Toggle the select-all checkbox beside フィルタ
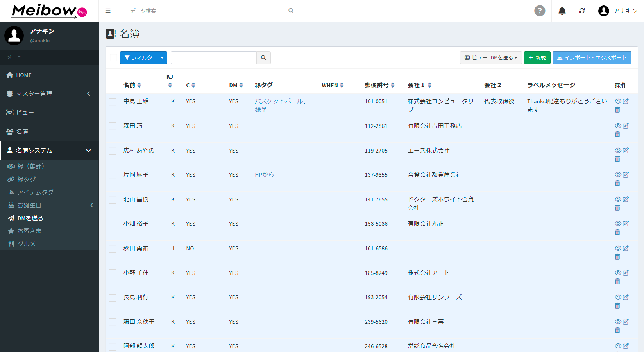644x352 pixels. [114, 58]
